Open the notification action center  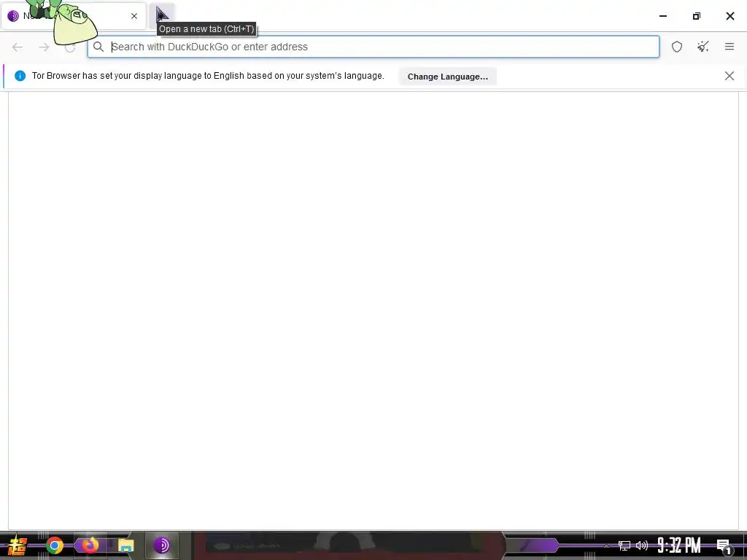(x=724, y=545)
